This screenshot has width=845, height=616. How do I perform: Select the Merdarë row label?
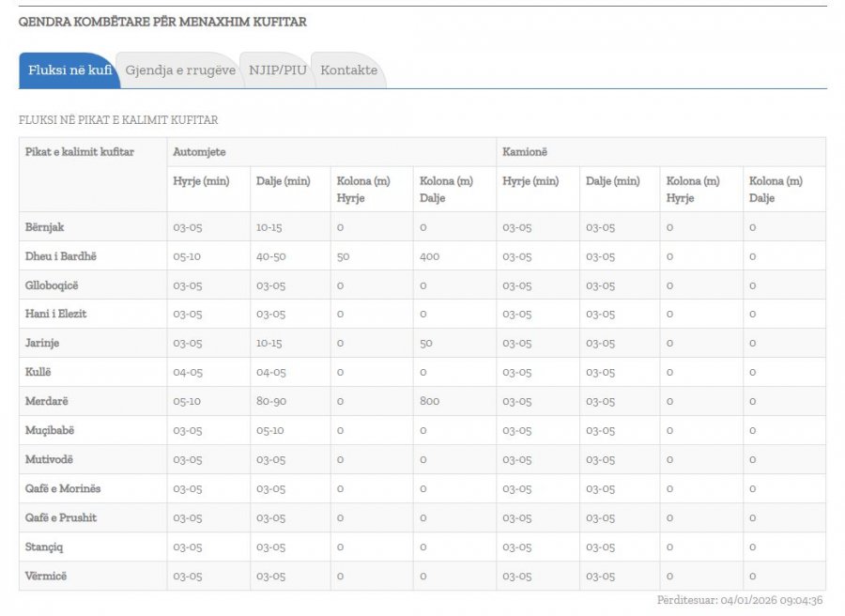tap(47, 401)
